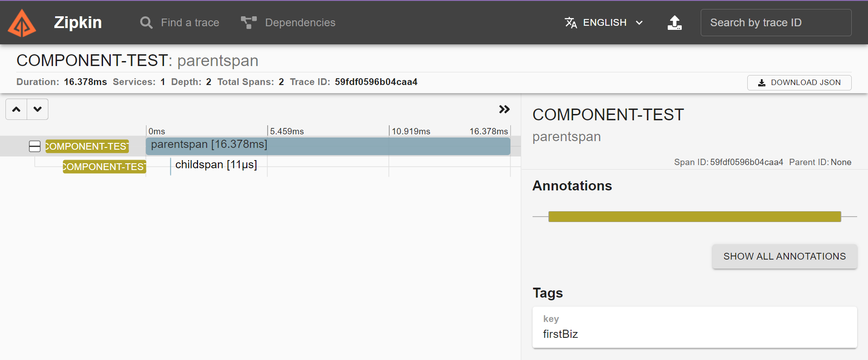Click the Tags heading
The width and height of the screenshot is (868, 360).
[x=547, y=293]
